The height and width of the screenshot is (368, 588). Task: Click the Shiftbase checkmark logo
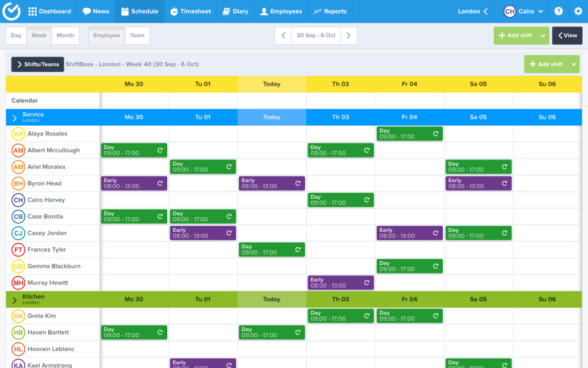[11, 10]
